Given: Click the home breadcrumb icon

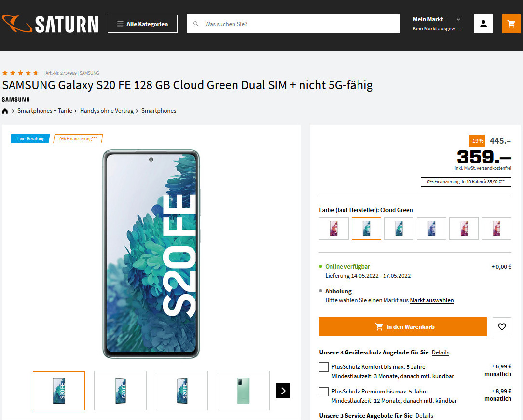Looking at the screenshot, I should [x=5, y=111].
